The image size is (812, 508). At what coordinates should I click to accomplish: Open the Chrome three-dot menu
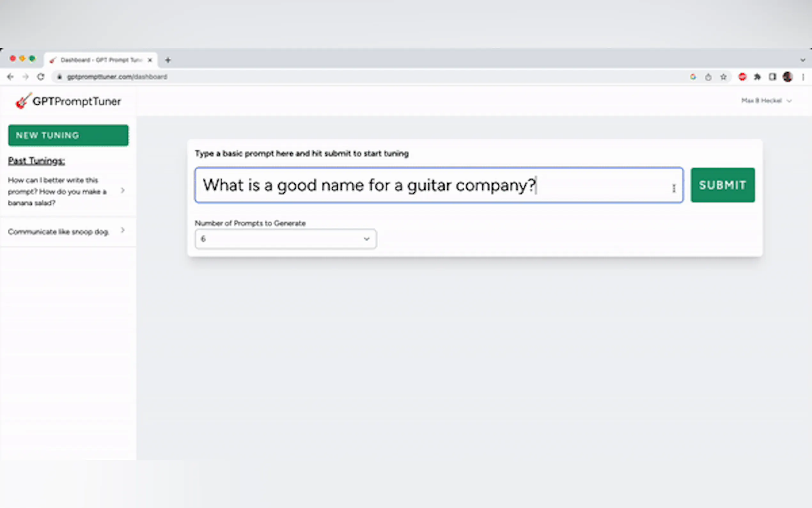point(803,77)
